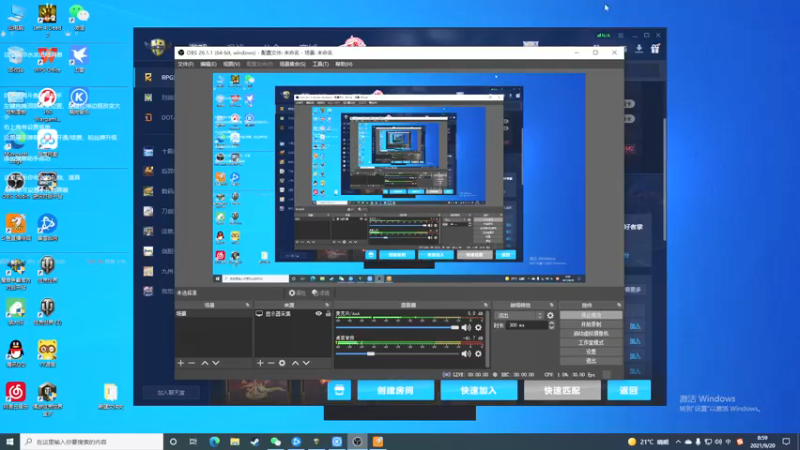Click the Windows taskbar search box
Image resolution: width=800 pixels, height=450 pixels.
point(92,441)
